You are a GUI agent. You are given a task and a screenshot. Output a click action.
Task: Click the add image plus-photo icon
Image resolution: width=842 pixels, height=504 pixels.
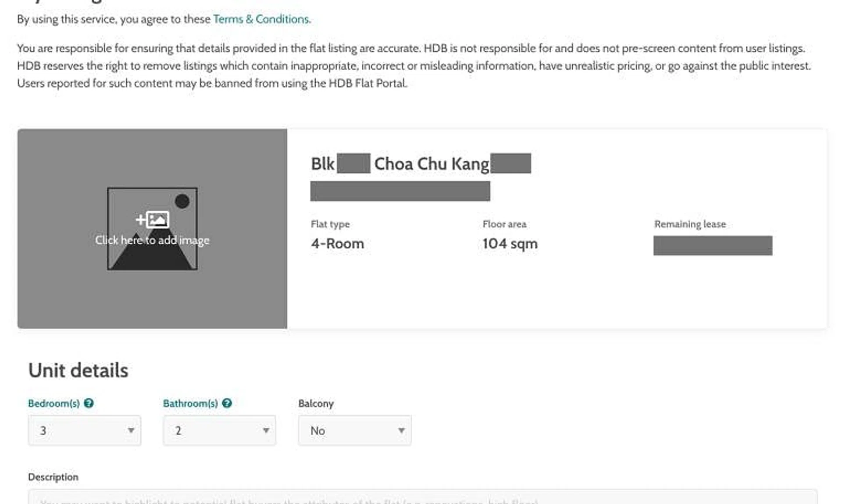pos(152,220)
